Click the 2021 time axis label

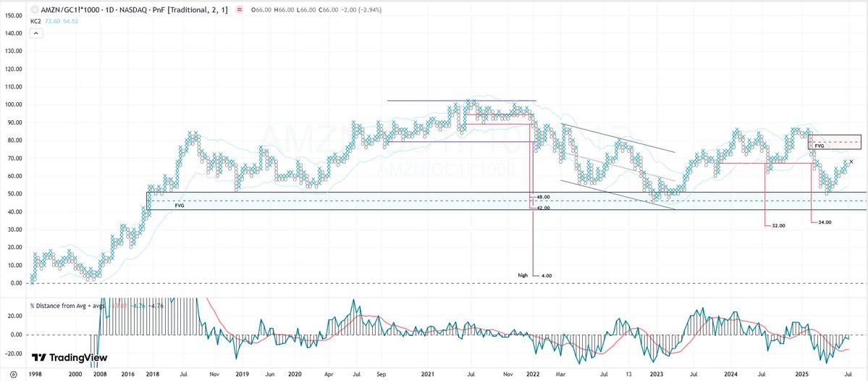(x=429, y=374)
